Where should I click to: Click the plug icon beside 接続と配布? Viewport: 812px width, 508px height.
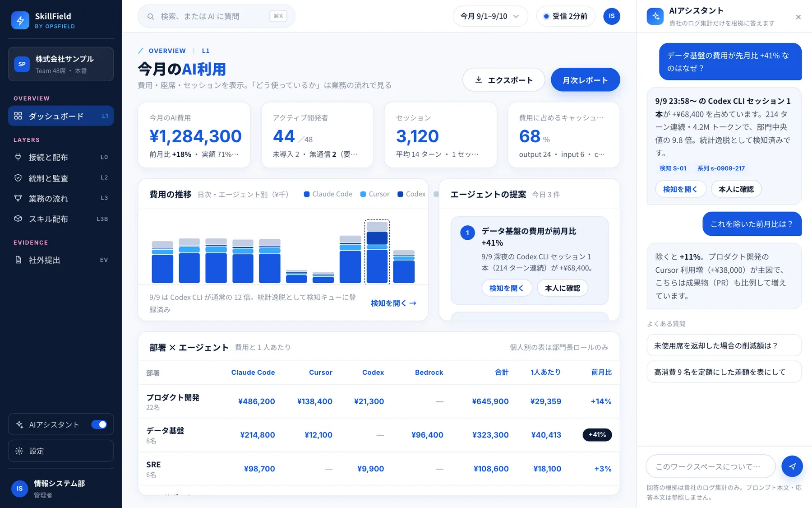(x=18, y=157)
